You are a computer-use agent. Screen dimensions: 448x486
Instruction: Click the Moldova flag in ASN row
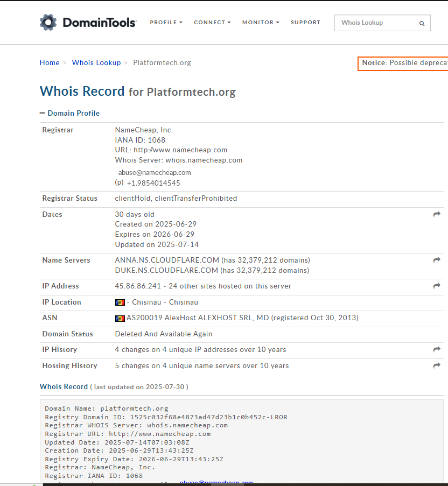120,318
